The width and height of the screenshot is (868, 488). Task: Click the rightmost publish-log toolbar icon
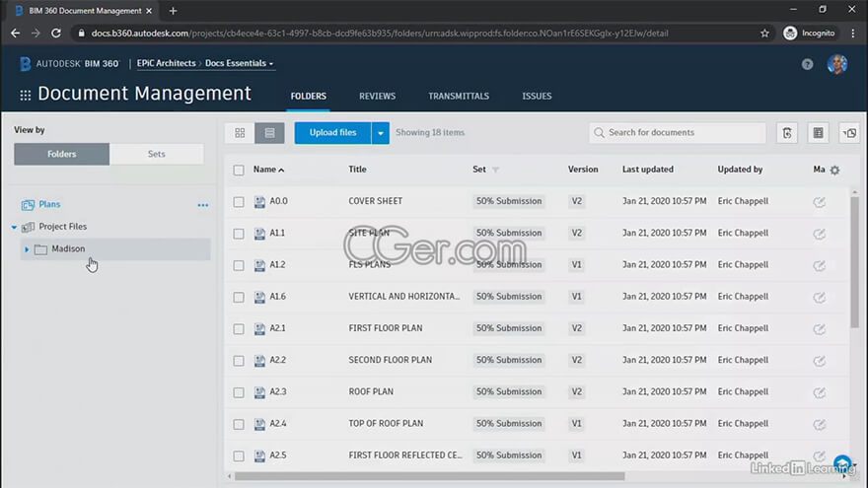[849, 133]
